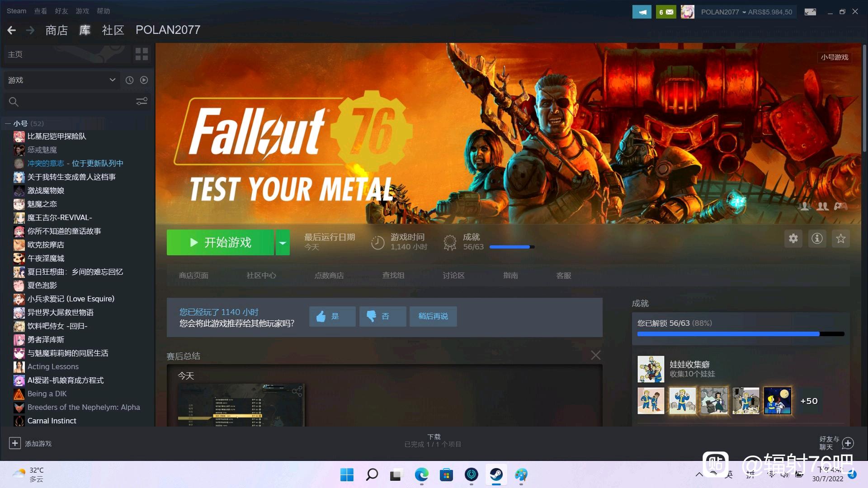868x488 pixels.
Task: Open Microsoft Store from the taskbar
Action: coord(446,474)
